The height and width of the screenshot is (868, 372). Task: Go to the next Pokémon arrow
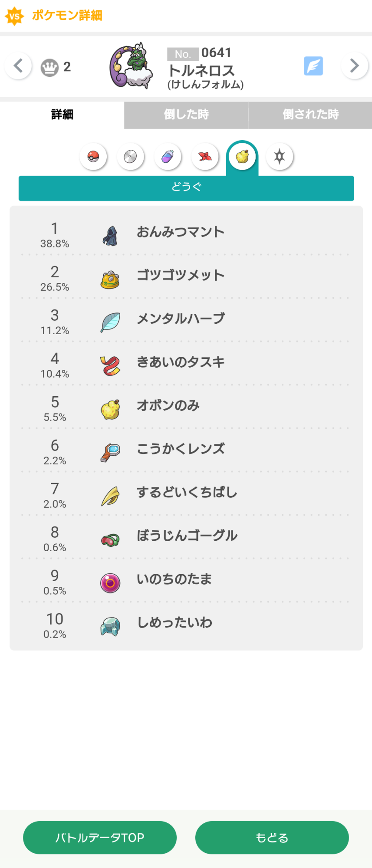point(355,66)
